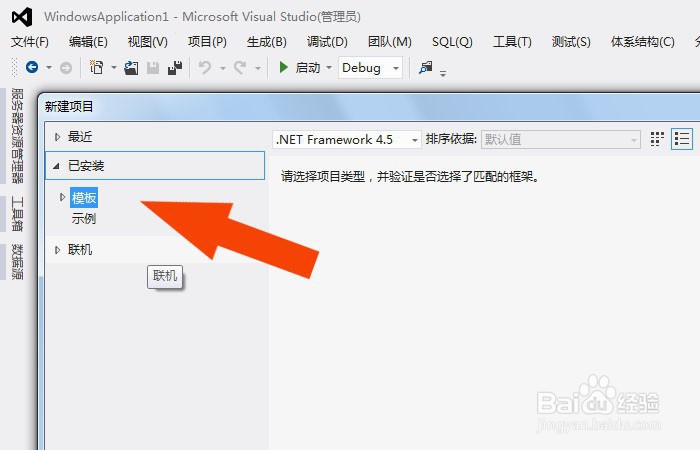Collapse the 已安装 tree node
This screenshot has height=450, width=700.
56,166
